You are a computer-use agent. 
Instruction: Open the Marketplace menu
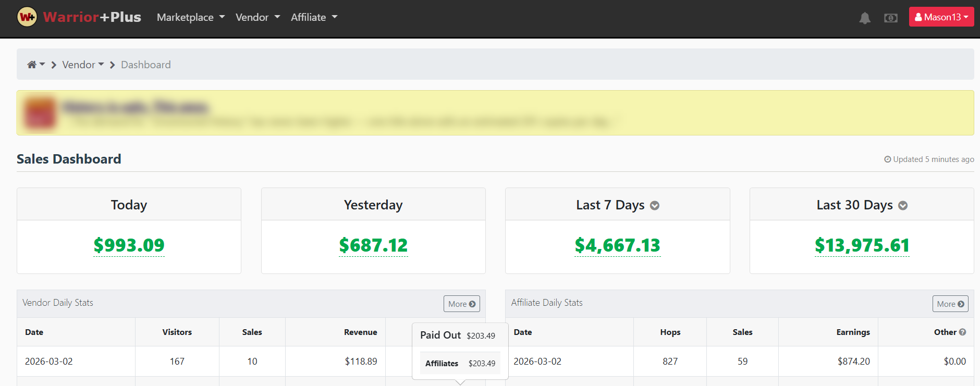click(x=191, y=17)
